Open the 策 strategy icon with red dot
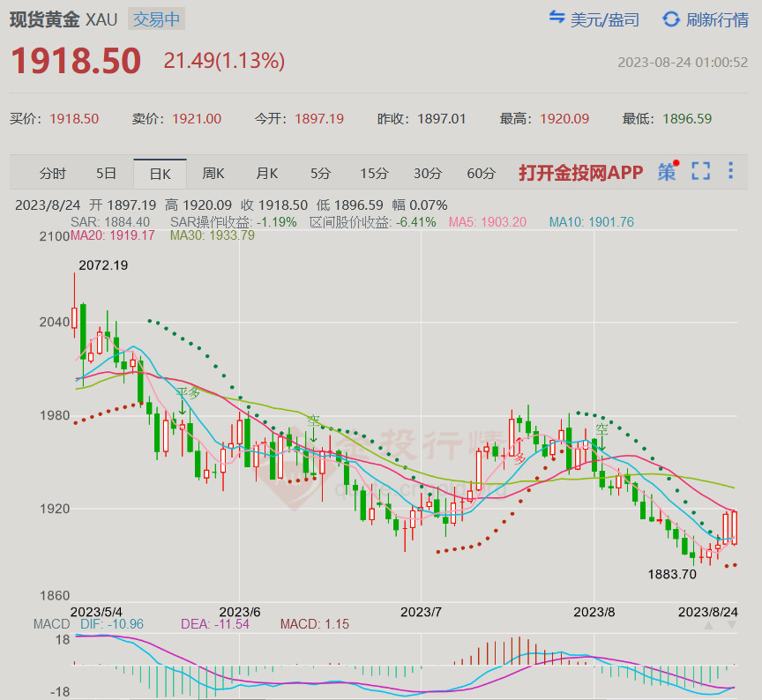 click(x=668, y=172)
